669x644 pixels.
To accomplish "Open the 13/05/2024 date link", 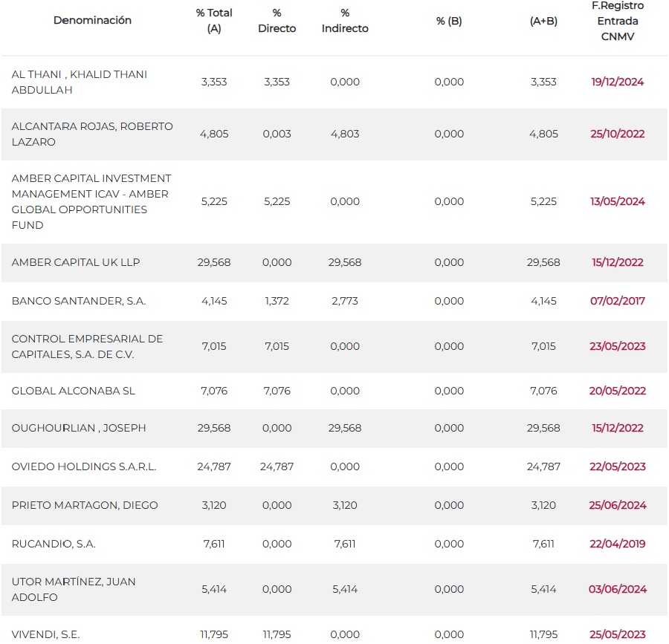I will click(x=617, y=201).
